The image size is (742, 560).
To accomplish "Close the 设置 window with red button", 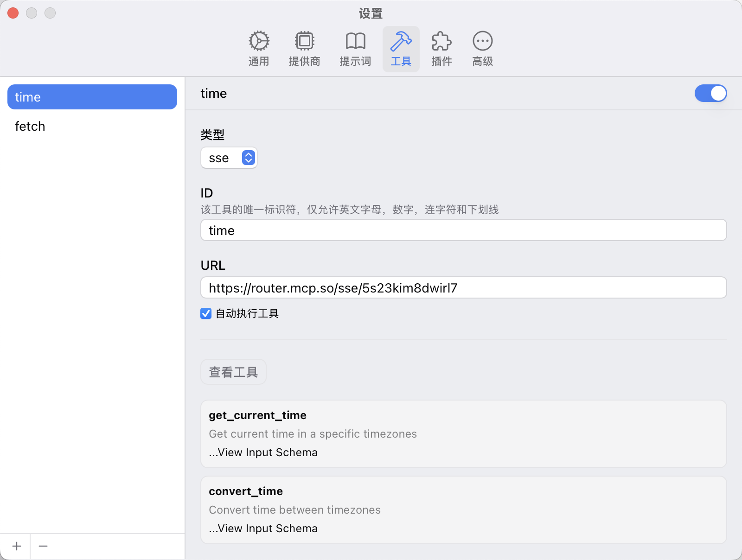I will point(13,13).
